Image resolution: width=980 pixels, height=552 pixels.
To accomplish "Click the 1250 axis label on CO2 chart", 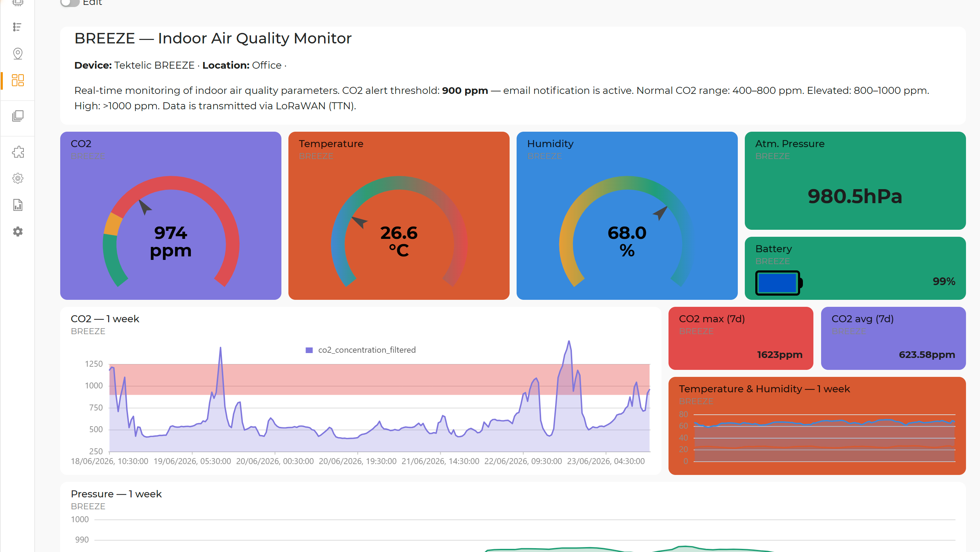I will pyautogui.click(x=93, y=364).
